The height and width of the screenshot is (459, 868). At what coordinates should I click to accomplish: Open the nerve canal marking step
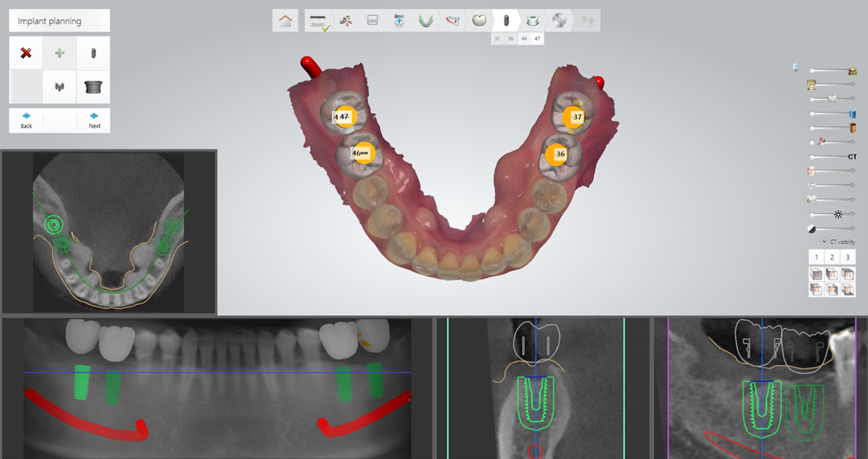[x=452, y=20]
